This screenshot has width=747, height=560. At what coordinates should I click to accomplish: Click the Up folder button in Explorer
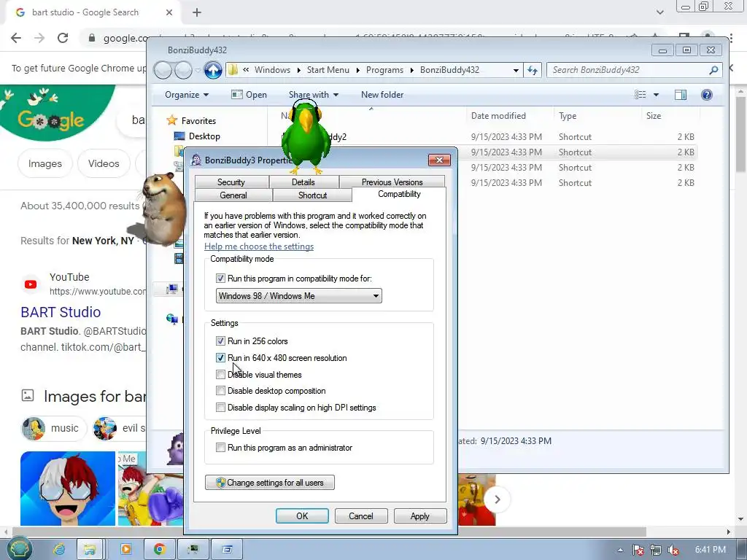point(213,71)
